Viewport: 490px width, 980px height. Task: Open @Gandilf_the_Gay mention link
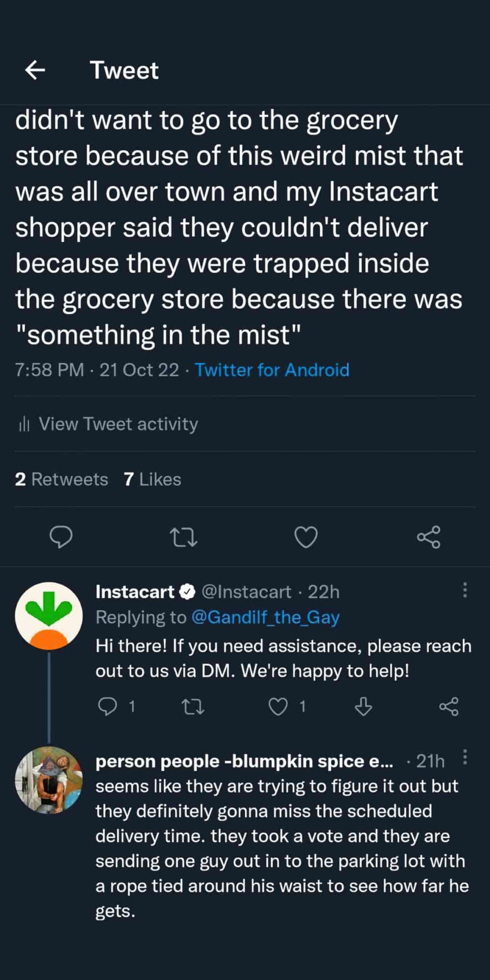click(266, 617)
